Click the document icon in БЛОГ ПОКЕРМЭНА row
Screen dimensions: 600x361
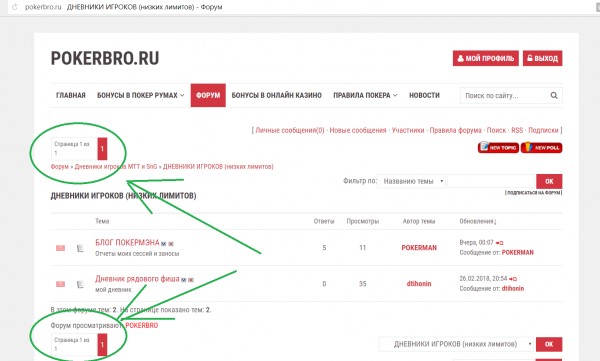[80, 248]
